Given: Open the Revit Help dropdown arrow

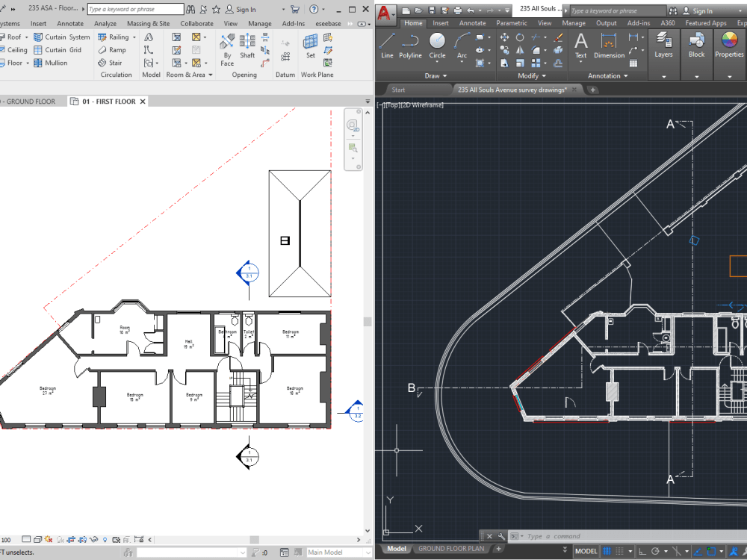Looking at the screenshot, I should pyautogui.click(x=323, y=10).
